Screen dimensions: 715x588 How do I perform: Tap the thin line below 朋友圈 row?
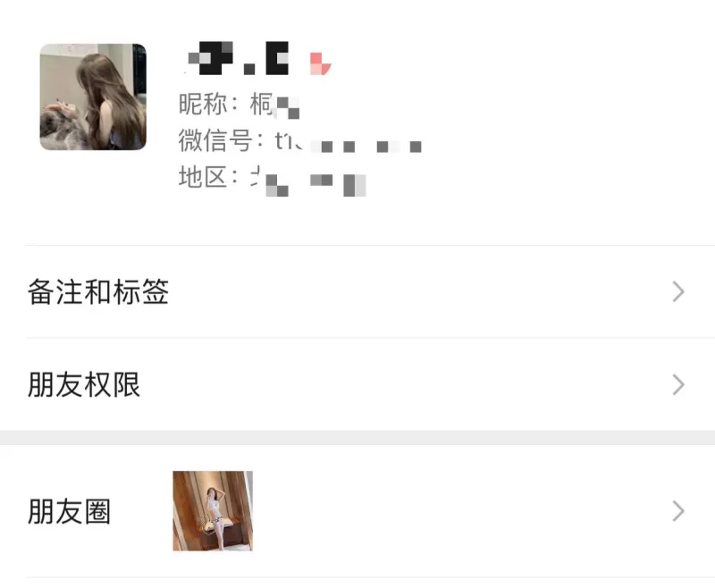coord(371,577)
